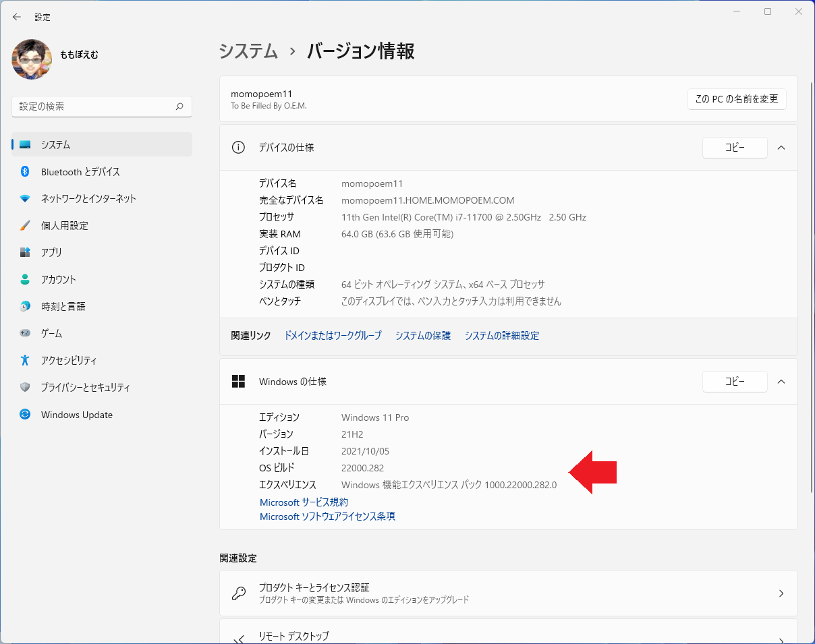Click the この PC の名前を変更 button

click(737, 99)
